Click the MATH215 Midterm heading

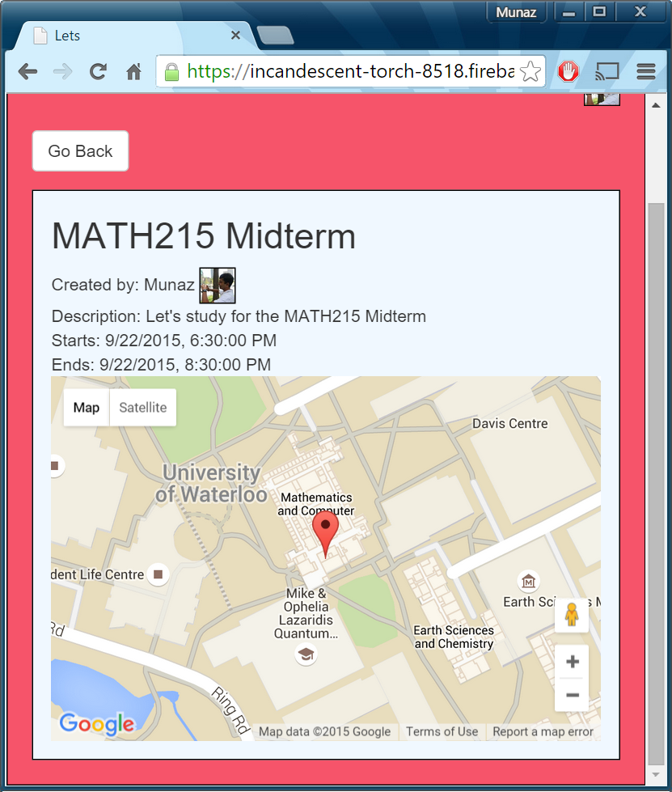click(204, 235)
